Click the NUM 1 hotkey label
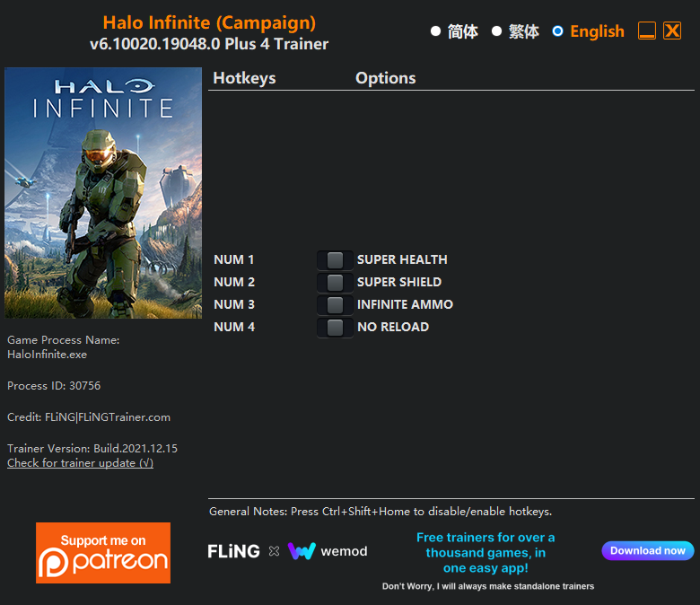This screenshot has height=605, width=700. [x=234, y=259]
